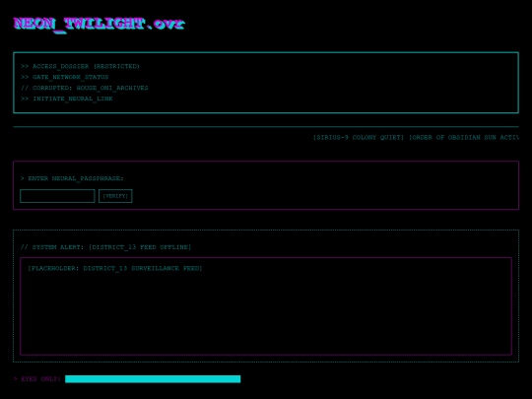Click the [VERIFY] button

115,196
